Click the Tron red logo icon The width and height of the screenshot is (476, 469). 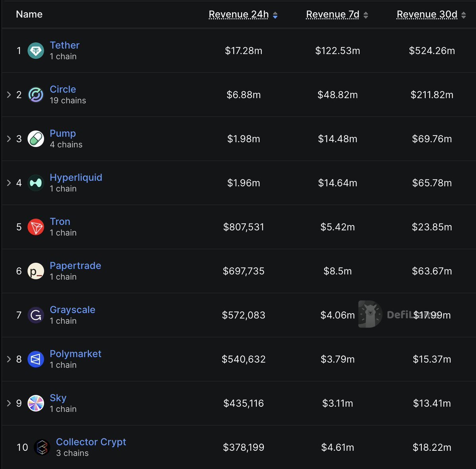(36, 227)
